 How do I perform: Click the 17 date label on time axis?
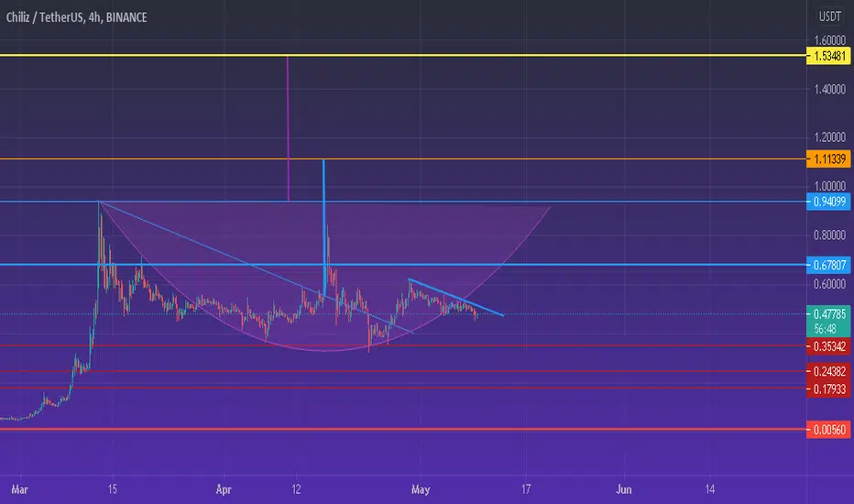coord(526,489)
